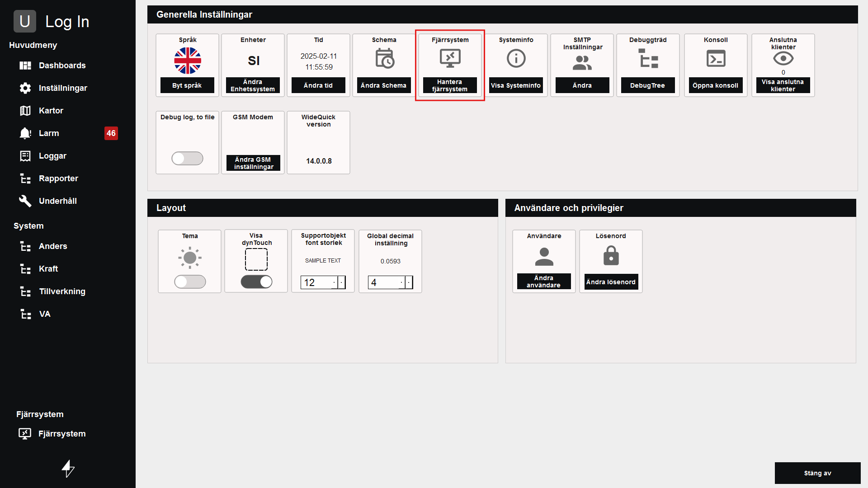This screenshot has height=488, width=868.
Task: Click the Konsoll terminal icon
Action: point(716,59)
